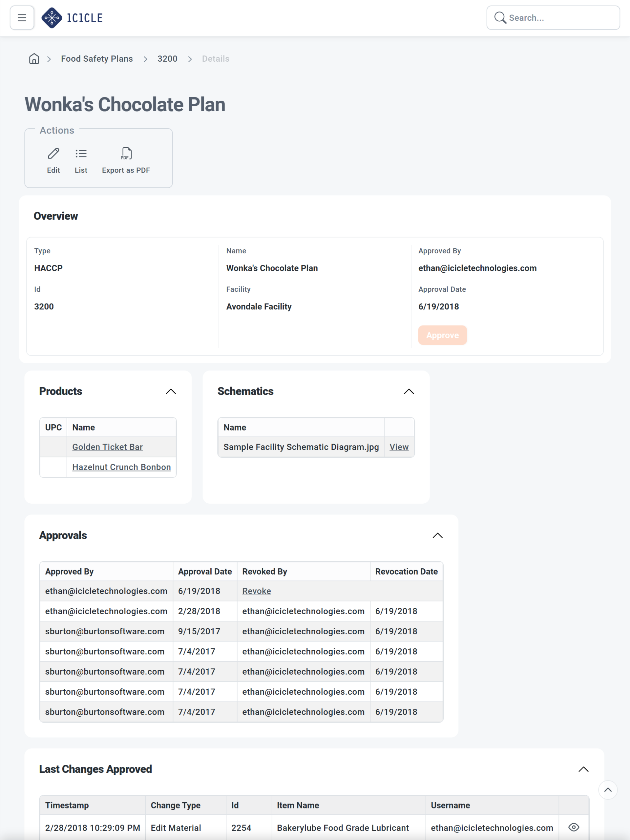Click the Edit pencil action

(x=53, y=161)
